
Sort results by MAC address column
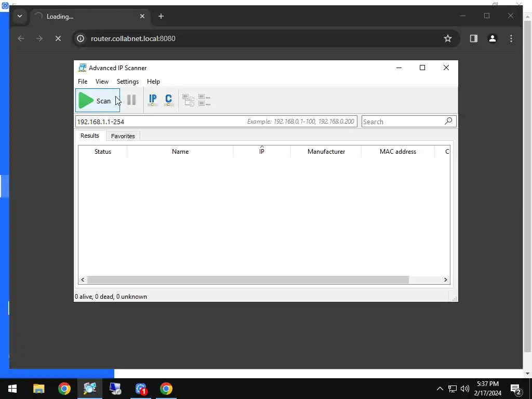(x=398, y=152)
